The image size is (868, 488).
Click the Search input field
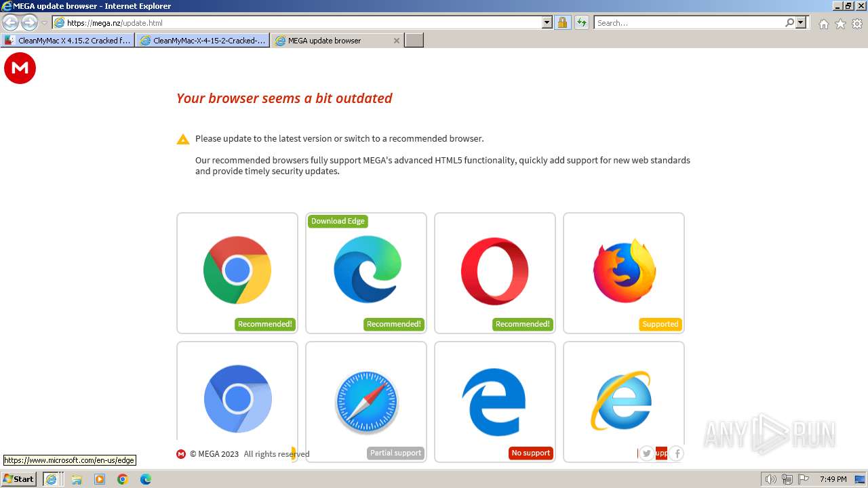pyautogui.click(x=689, y=22)
